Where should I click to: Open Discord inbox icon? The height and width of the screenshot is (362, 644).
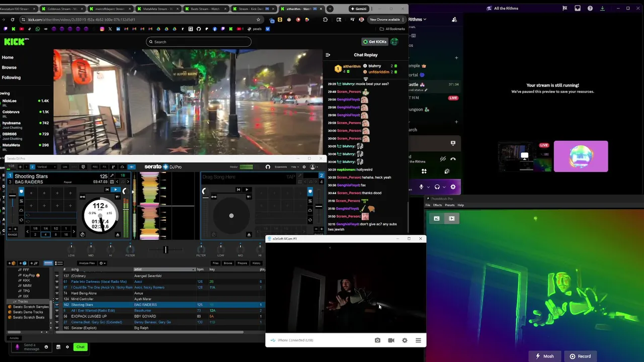[578, 8]
